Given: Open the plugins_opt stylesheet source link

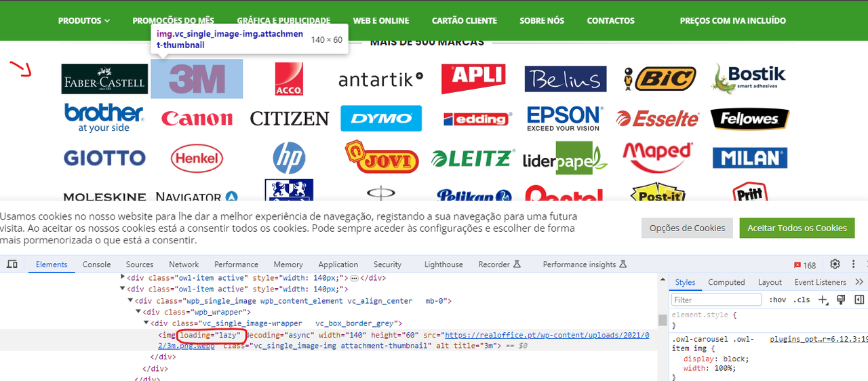Looking at the screenshot, I should (x=818, y=339).
